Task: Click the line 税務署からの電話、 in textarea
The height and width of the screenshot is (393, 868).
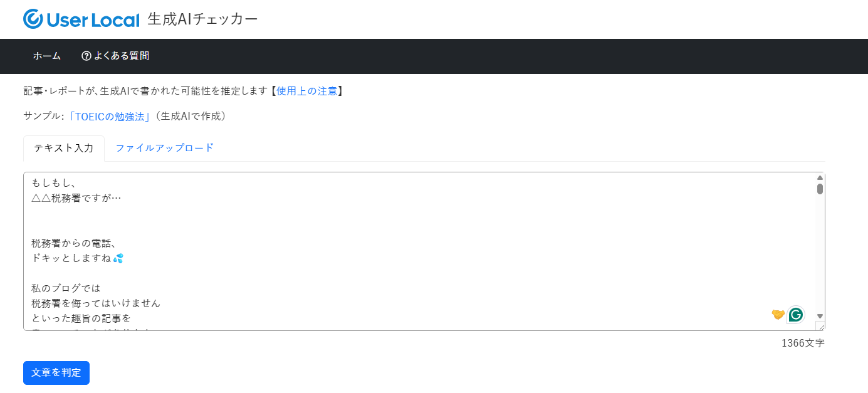Action: tap(74, 243)
